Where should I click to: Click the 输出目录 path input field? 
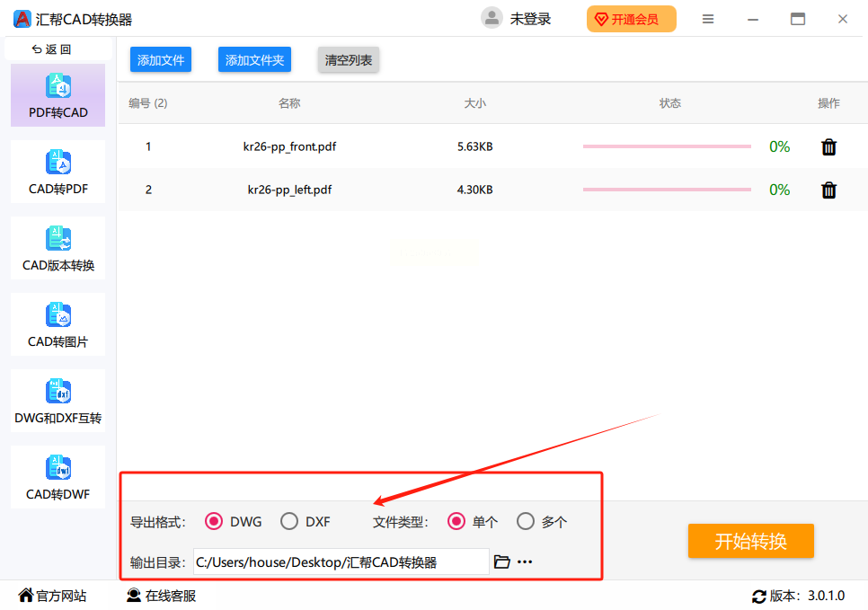pyautogui.click(x=341, y=561)
